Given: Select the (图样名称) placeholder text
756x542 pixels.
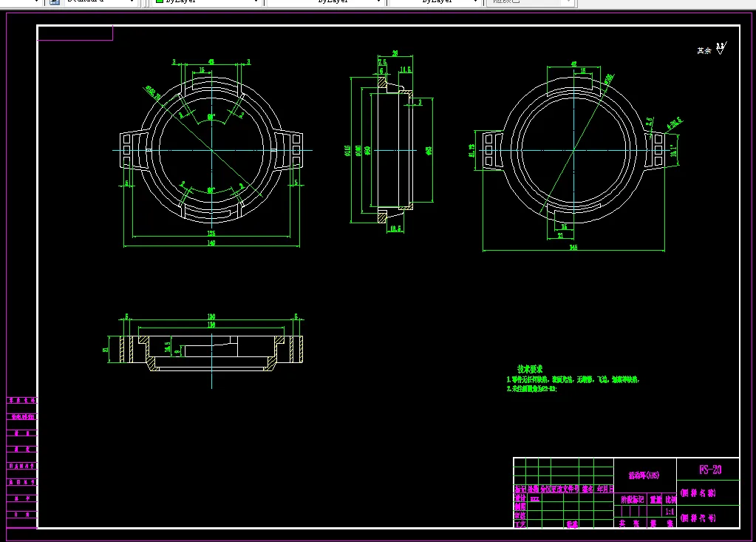Looking at the screenshot, I should (698, 492).
